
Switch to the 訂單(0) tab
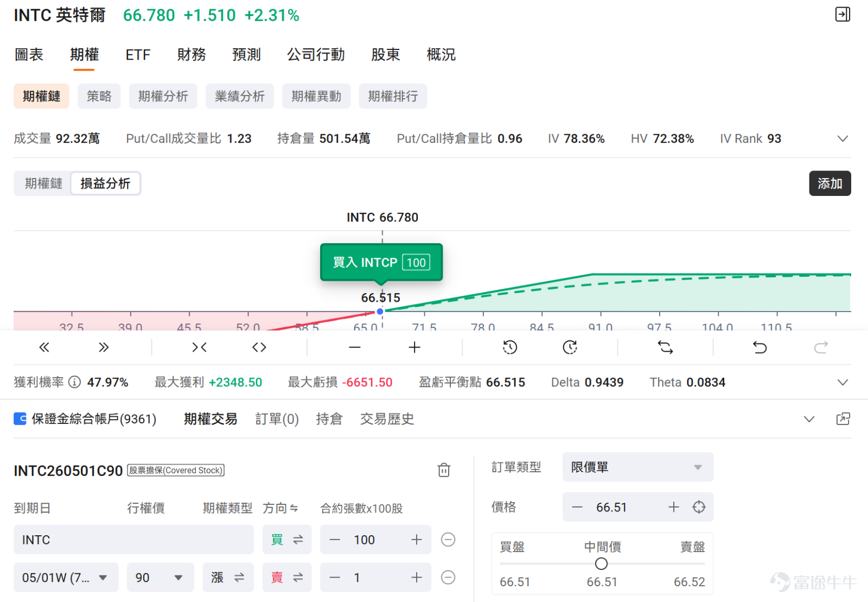277,419
